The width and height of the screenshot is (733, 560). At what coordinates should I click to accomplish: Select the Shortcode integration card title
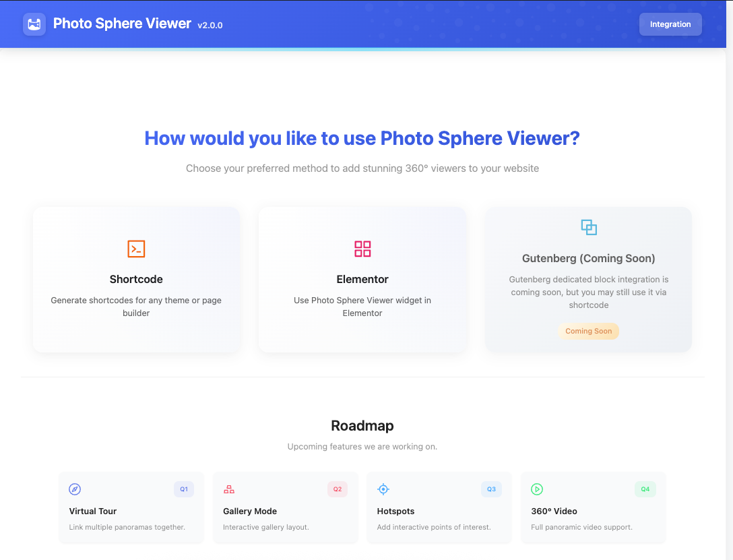pyautogui.click(x=136, y=279)
